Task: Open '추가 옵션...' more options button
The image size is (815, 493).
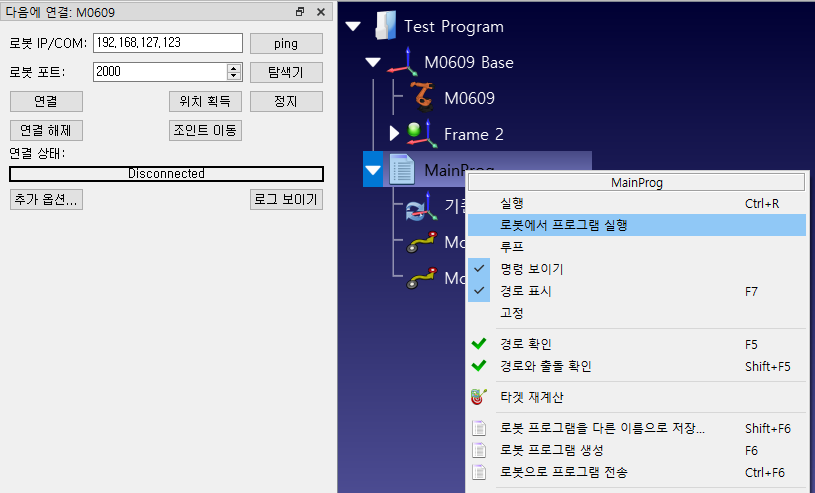Action: click(x=46, y=200)
